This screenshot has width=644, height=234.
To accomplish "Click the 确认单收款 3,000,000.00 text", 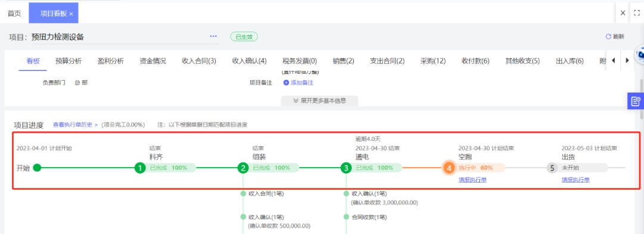I will [385, 203].
